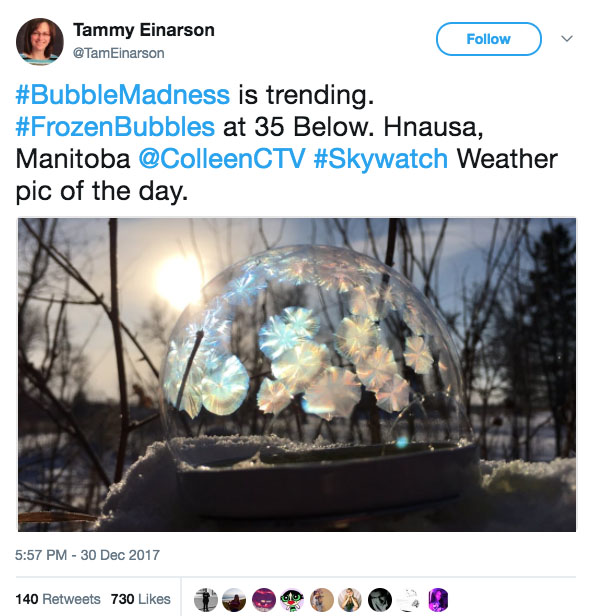The width and height of the screenshot is (608, 616).
Task: Open the Powerpuff Buttercup avatar liker
Action: [292, 600]
